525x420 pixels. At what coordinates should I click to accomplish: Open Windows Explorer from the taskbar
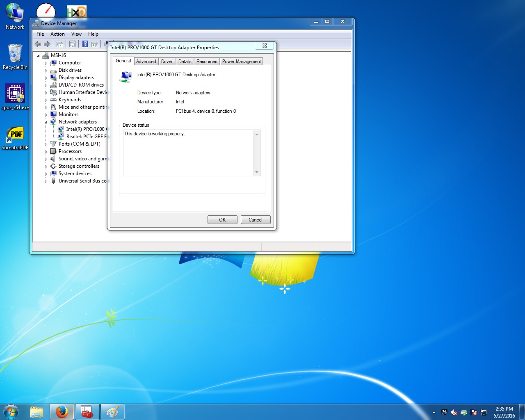pos(37,412)
